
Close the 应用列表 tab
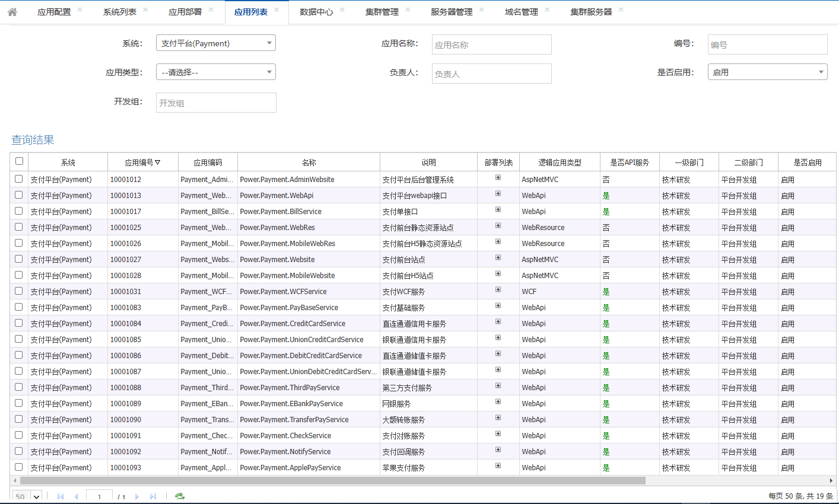pyautogui.click(x=277, y=9)
